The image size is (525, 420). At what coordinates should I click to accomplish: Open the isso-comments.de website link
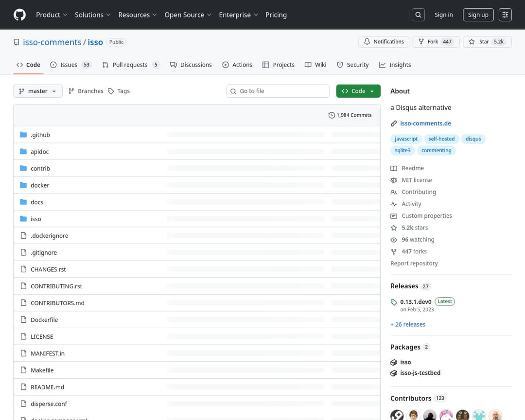pos(425,123)
